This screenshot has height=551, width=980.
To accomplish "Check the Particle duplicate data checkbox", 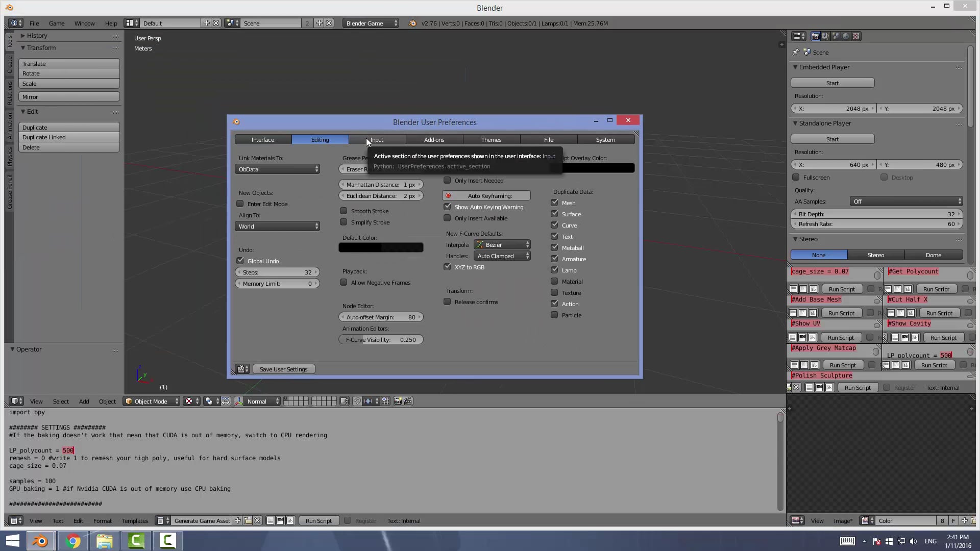I will click(x=554, y=315).
